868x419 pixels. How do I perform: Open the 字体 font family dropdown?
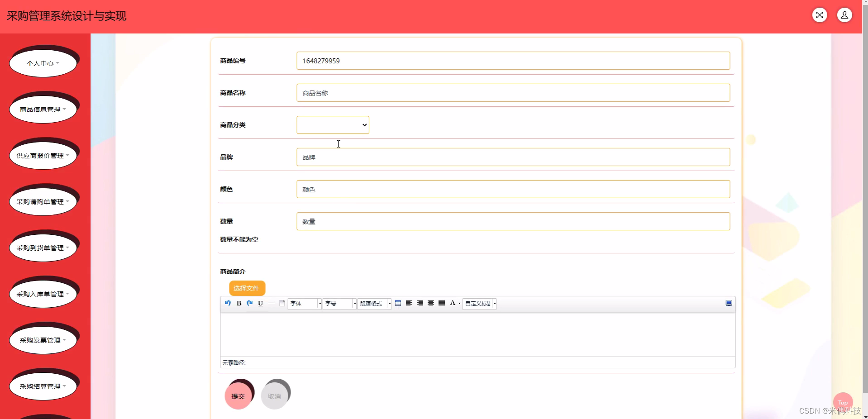coord(305,304)
